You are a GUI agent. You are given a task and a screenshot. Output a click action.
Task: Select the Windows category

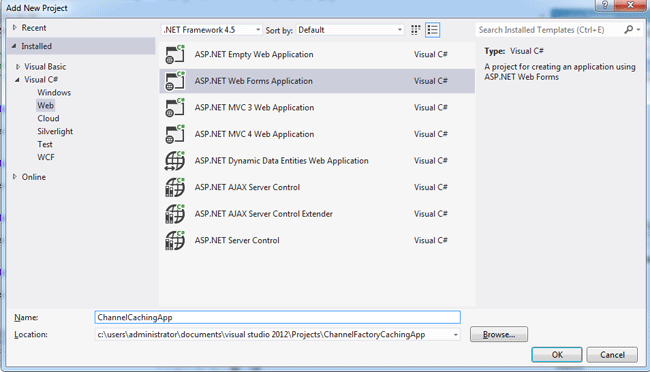54,92
